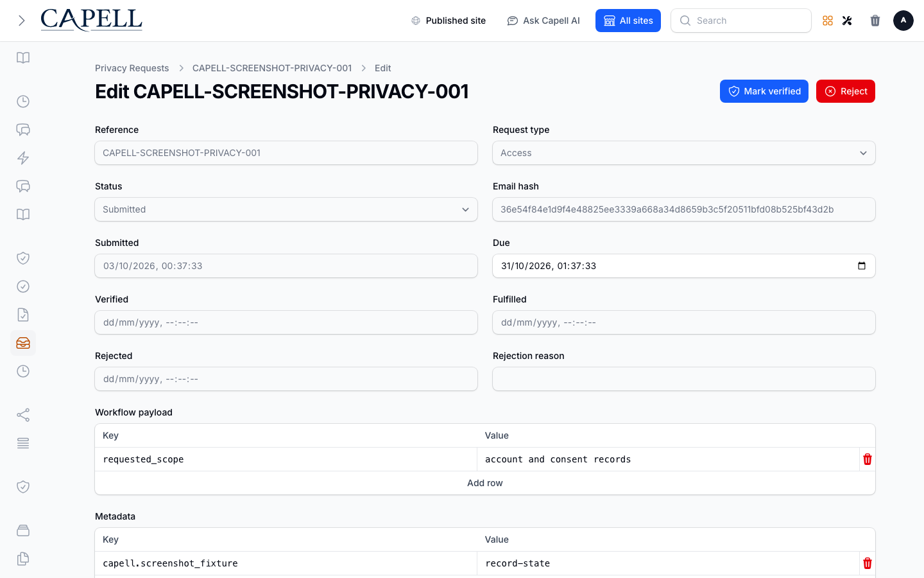Delete the capell.screenshot_fixture metadata row
Viewport: 924px width, 578px height.
coord(868,563)
